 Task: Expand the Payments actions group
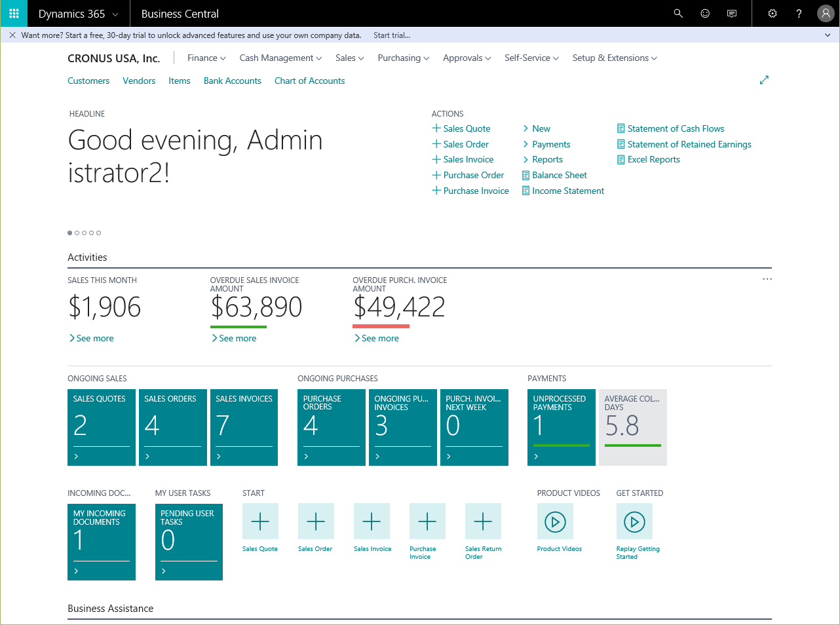[x=546, y=144]
